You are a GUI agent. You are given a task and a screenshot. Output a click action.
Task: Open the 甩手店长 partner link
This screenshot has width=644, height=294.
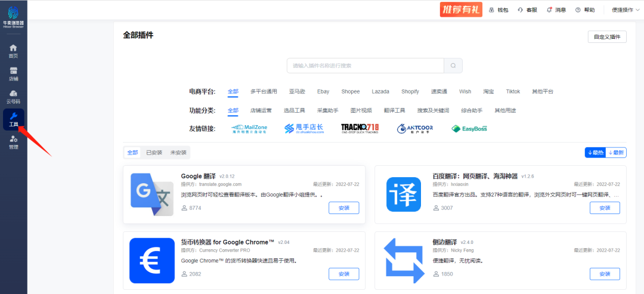(x=304, y=129)
